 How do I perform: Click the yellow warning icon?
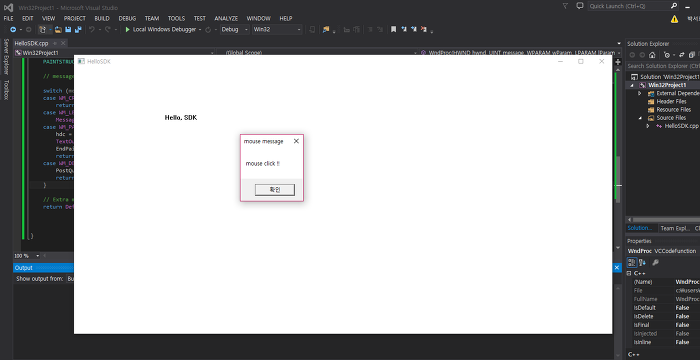[x=674, y=19]
